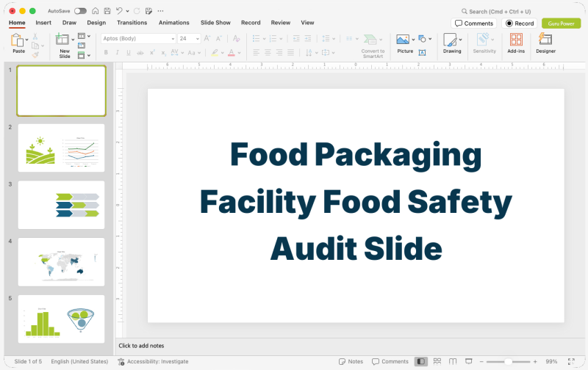Screen dimensions: 588x370
Task: Select slide 2 thumbnail with farm graphic
Action: (x=61, y=148)
